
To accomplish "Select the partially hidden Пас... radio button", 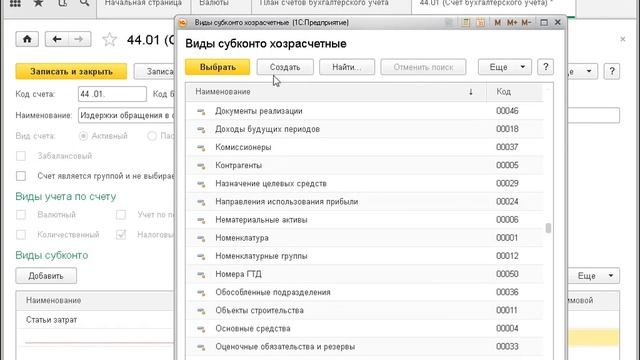I will point(152,136).
